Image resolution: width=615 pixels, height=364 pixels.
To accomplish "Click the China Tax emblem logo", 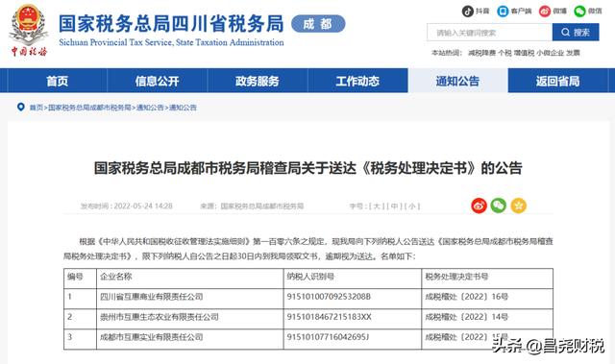I will pyautogui.click(x=29, y=30).
